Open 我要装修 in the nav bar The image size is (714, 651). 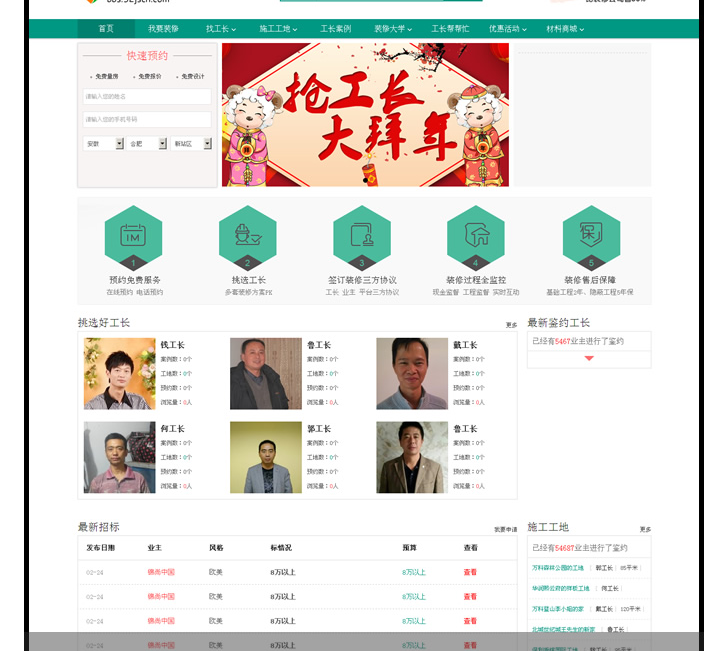163,29
